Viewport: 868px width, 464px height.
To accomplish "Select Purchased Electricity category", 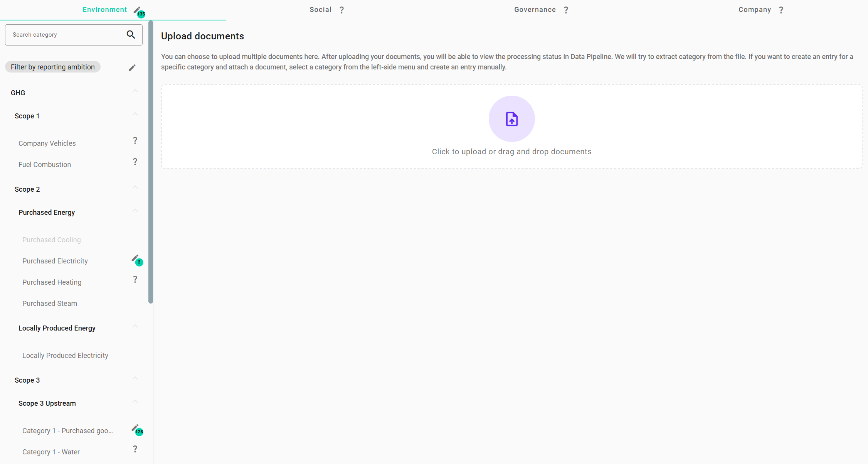I will pos(55,261).
